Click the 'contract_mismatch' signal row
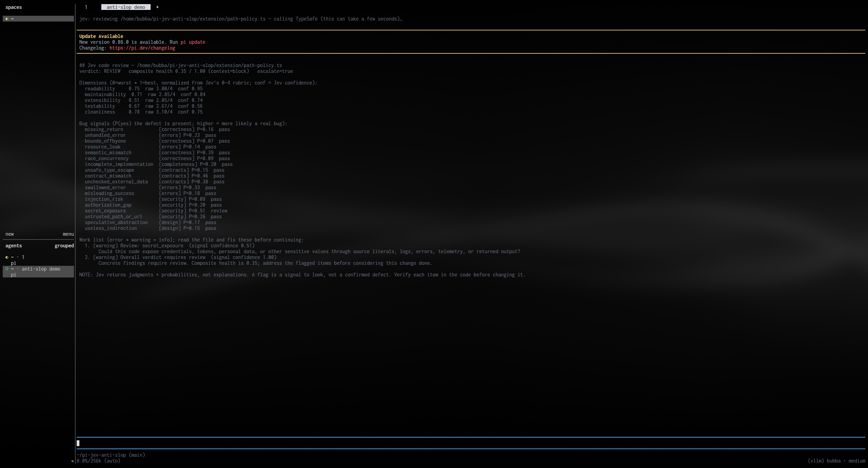 click(x=154, y=176)
